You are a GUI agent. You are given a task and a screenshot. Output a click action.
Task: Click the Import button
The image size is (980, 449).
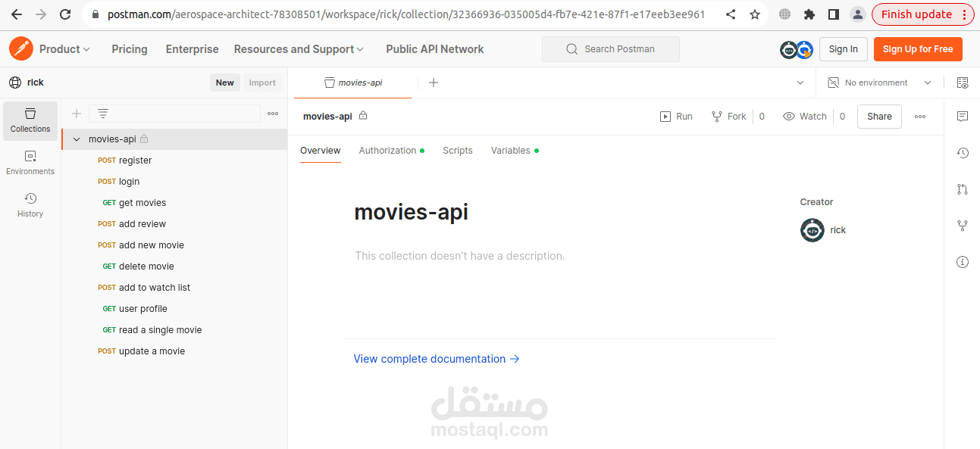[x=262, y=83]
